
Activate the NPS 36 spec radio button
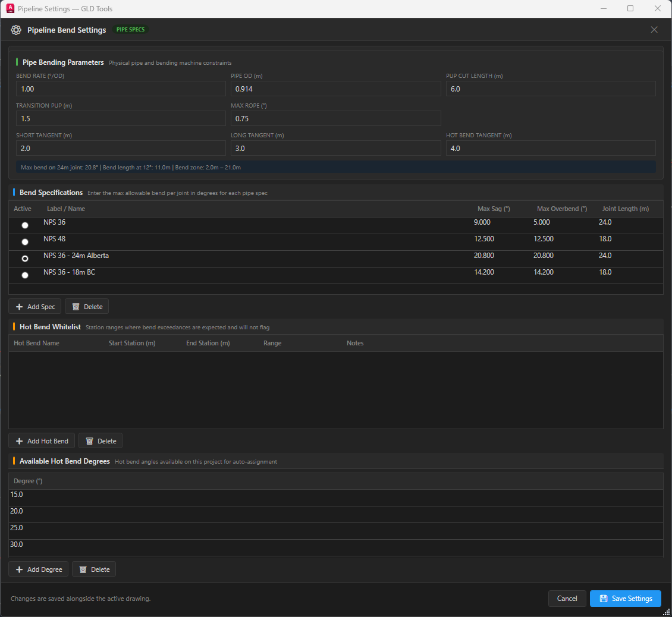24,225
